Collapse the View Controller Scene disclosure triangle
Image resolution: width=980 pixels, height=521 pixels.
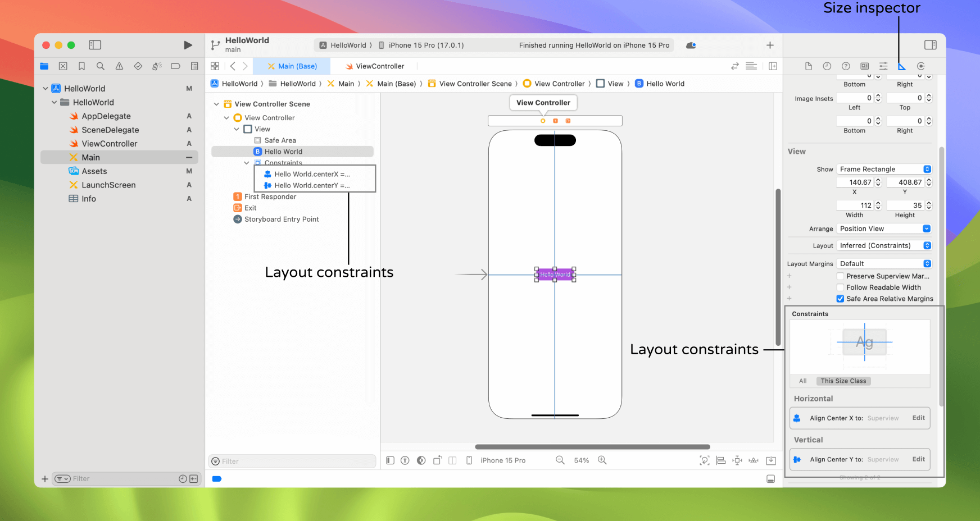point(216,104)
